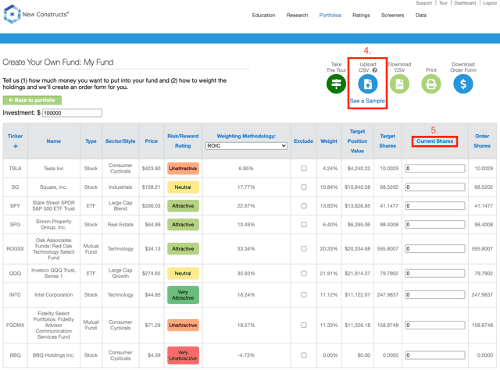Click the Print icon

431,84
